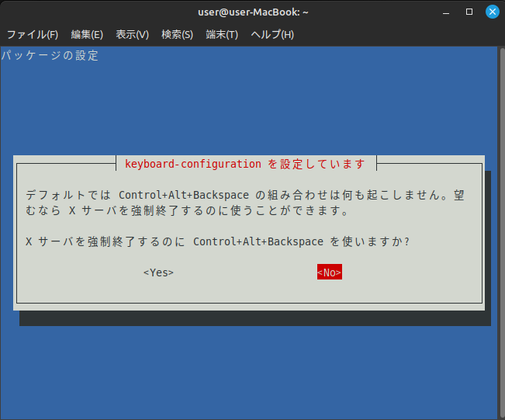Screen dimensions: 505x420
Task: Open the ヘルプ(H) menu
Action: tap(272, 34)
